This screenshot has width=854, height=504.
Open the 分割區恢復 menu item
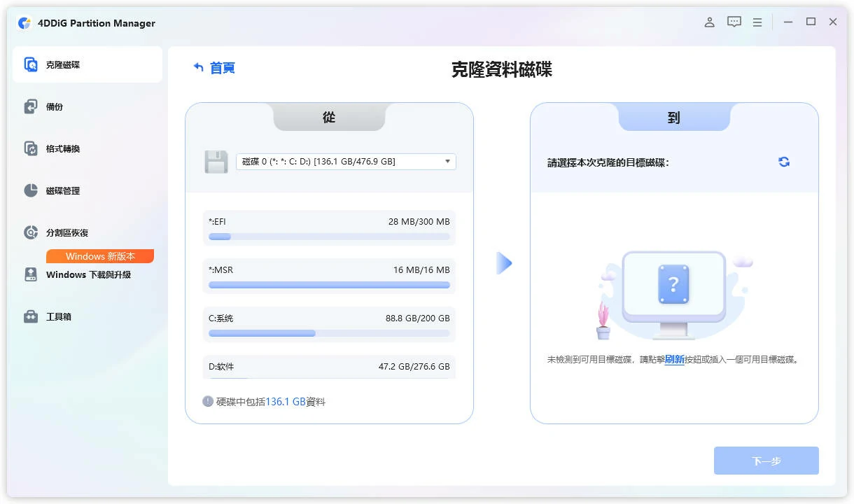point(87,232)
